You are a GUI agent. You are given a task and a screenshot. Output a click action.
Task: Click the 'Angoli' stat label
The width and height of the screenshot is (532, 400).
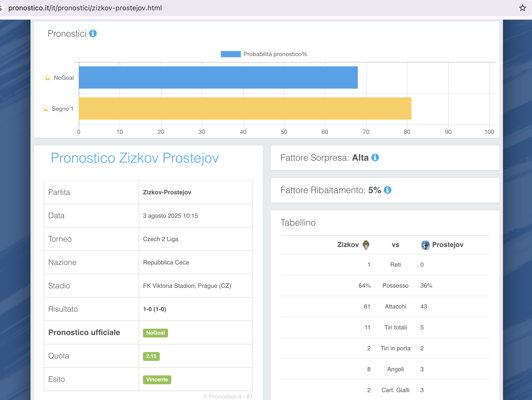point(395,369)
